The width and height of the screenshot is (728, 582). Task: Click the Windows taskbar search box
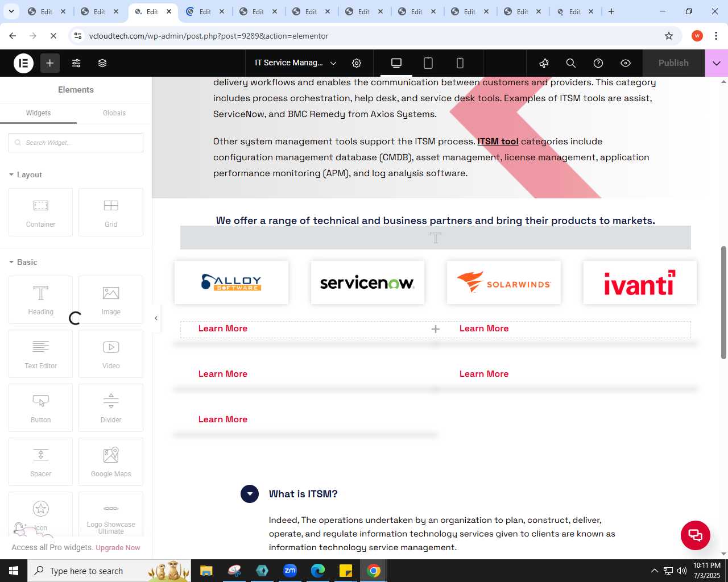coord(109,571)
